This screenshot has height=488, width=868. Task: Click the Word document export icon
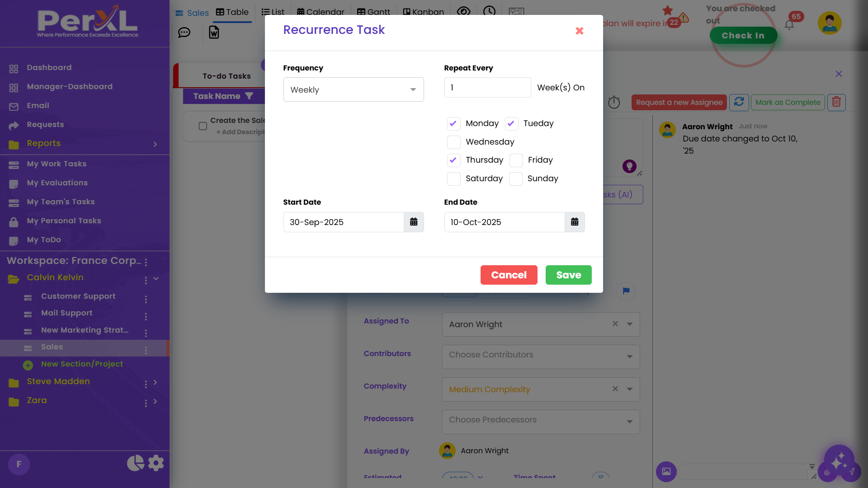click(214, 33)
